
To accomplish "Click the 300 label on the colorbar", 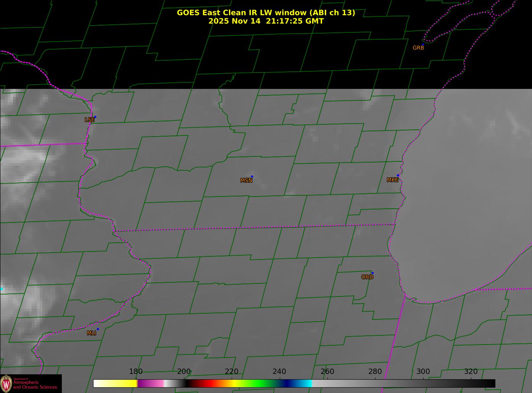I will click(x=423, y=372).
